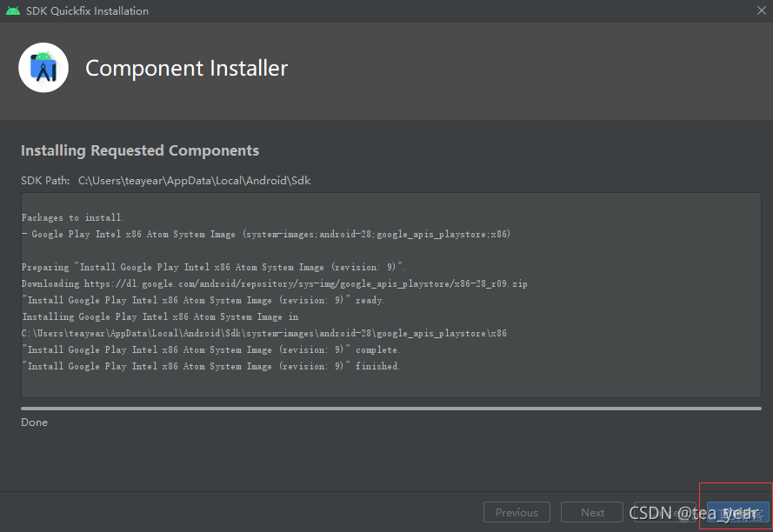Select the SDK Path text

pyautogui.click(x=197, y=180)
